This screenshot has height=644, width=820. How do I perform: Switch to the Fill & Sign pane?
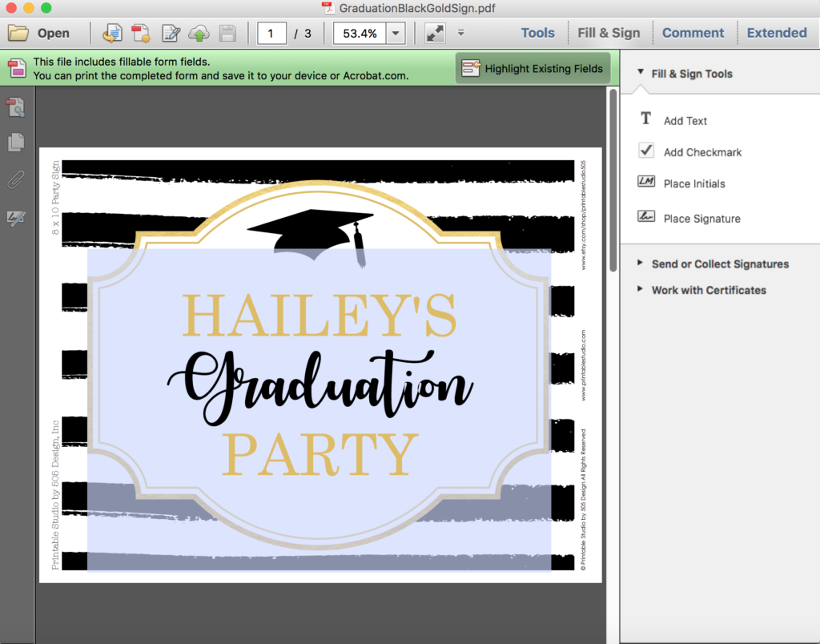[609, 33]
